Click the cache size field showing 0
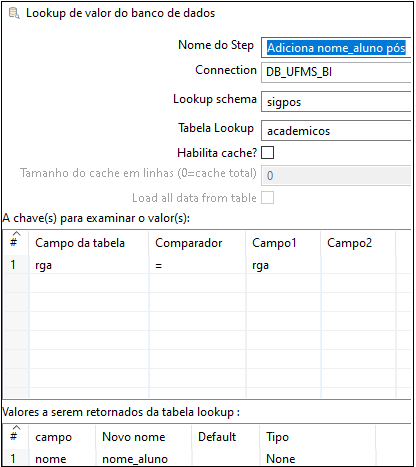416x467 pixels. click(x=336, y=175)
